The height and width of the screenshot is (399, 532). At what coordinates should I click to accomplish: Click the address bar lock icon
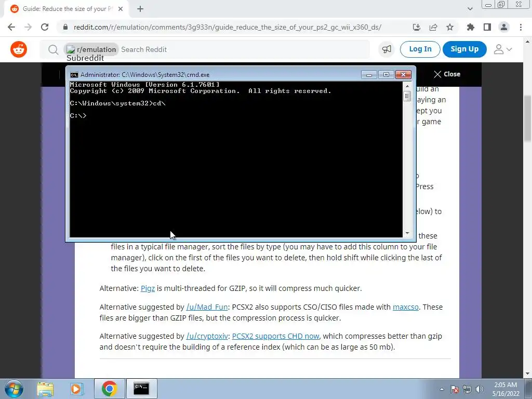(65, 27)
